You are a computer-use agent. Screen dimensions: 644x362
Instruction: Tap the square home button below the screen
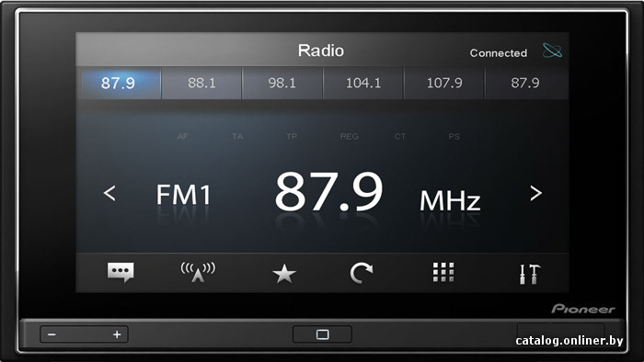322,334
